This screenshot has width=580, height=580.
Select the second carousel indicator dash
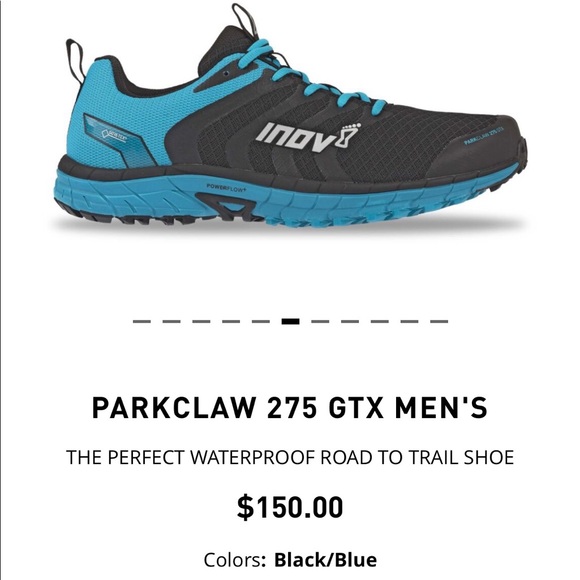pos(172,321)
